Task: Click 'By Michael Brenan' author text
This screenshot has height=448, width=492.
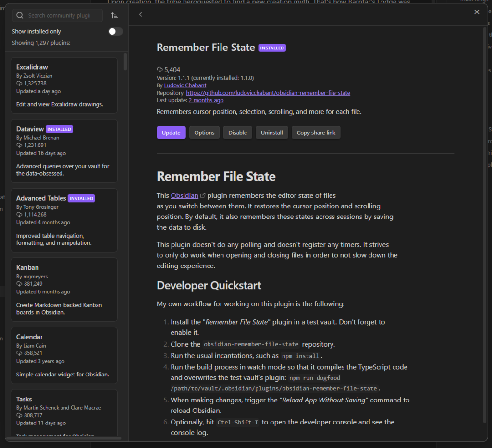Action: coord(37,138)
